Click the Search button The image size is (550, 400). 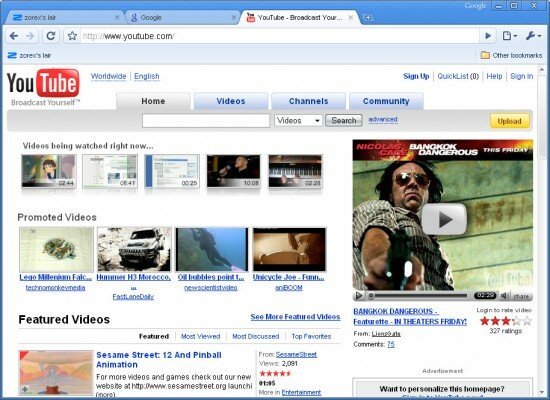[344, 121]
